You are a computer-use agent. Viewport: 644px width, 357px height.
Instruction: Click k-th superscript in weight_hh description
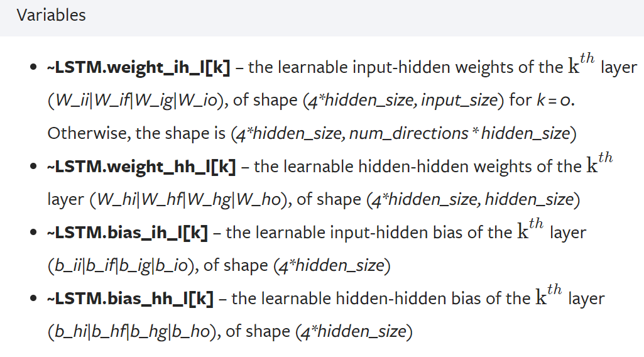[x=599, y=163]
